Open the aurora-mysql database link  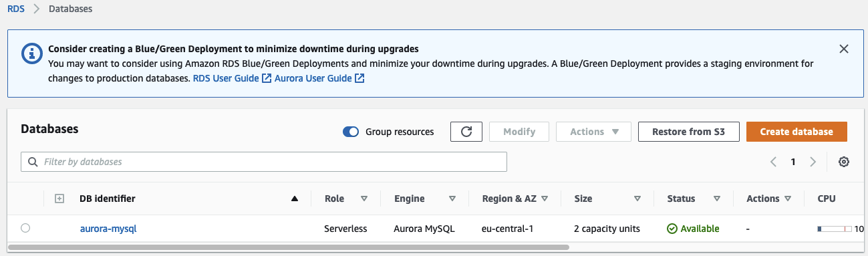click(108, 229)
